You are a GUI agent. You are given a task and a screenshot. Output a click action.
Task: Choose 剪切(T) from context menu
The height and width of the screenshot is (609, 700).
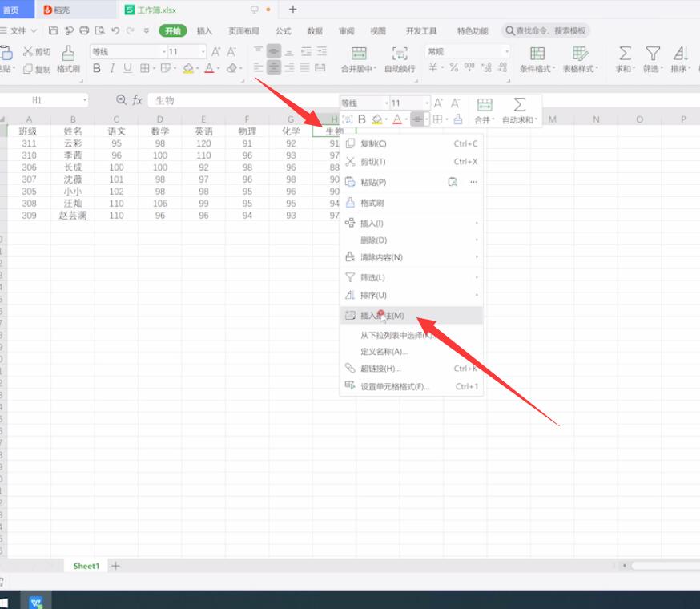[411, 162]
